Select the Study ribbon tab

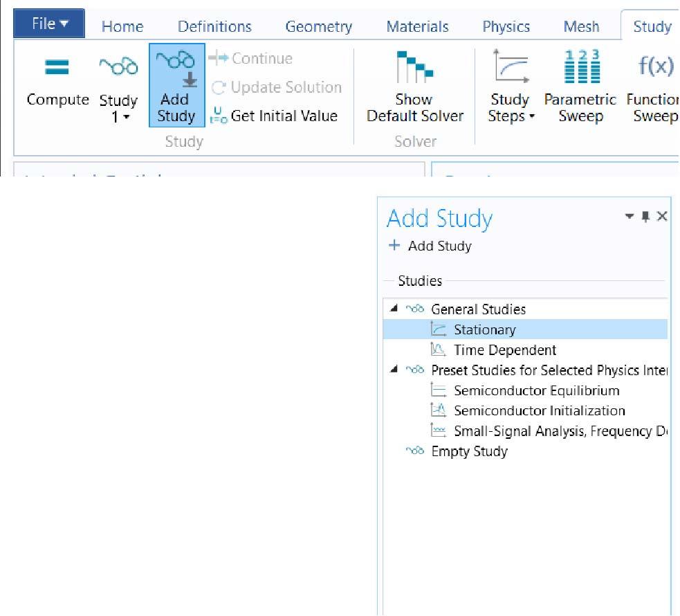tap(652, 26)
